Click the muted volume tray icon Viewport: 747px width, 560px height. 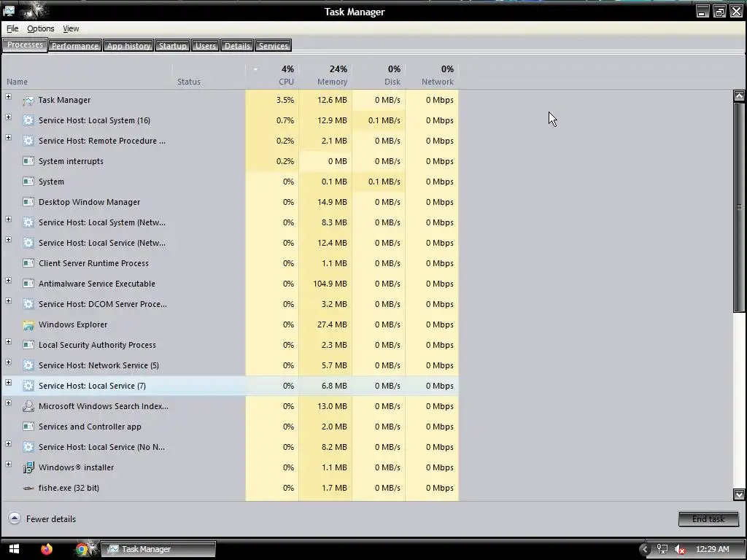coord(680,549)
